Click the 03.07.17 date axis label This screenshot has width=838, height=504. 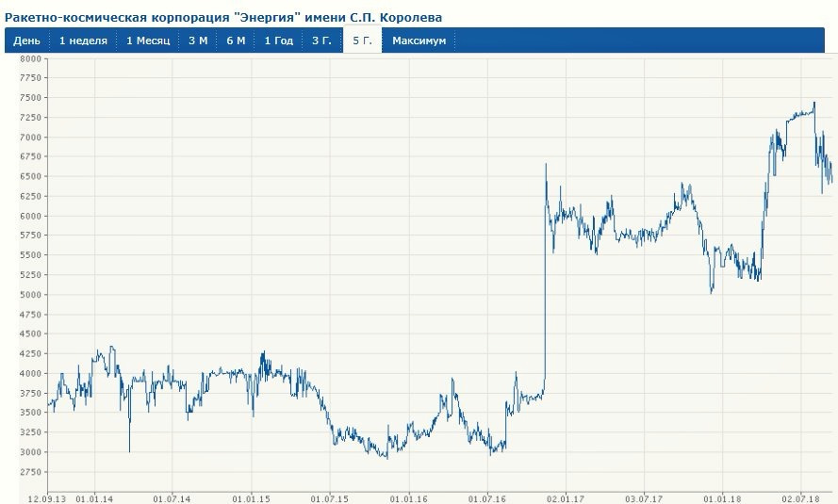point(644,499)
